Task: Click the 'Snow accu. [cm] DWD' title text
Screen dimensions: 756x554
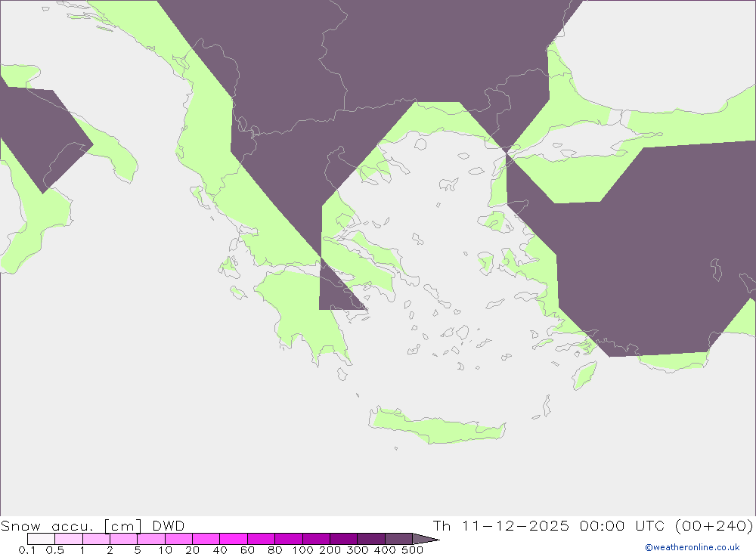Action: pos(92,525)
